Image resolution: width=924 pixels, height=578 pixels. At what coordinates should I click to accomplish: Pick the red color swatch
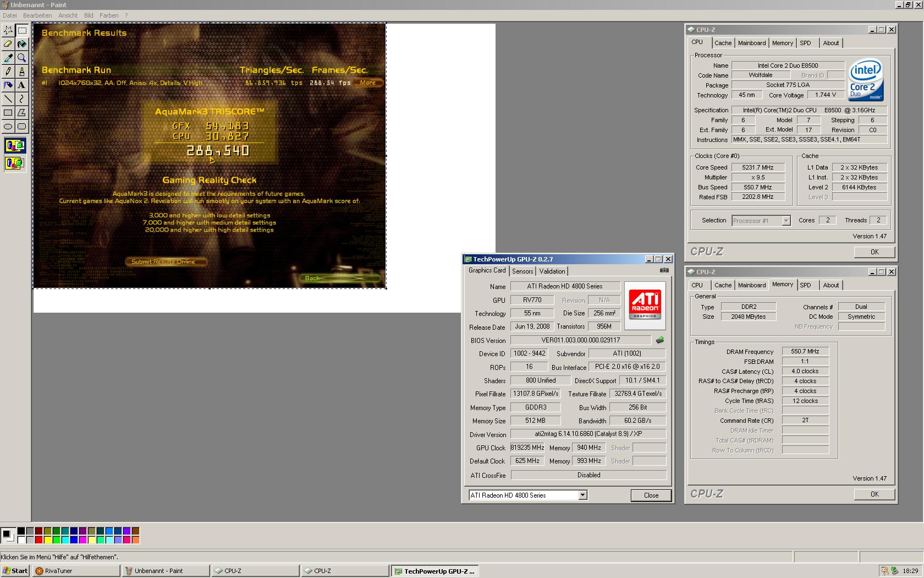[x=38, y=539]
